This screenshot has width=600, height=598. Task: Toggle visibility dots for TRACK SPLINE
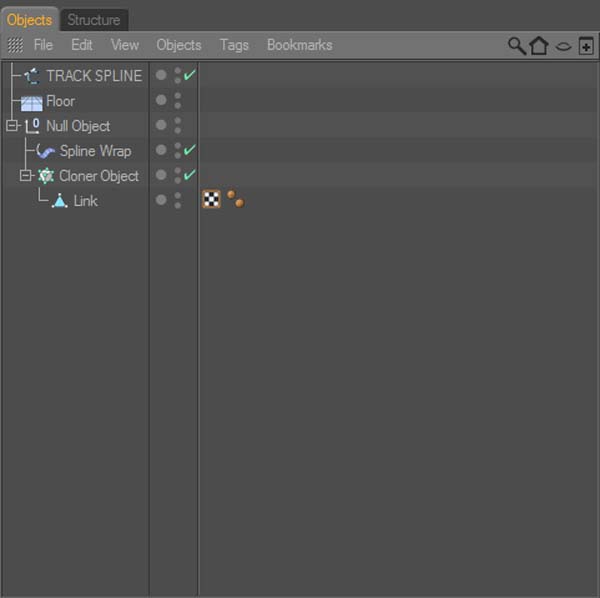pos(178,75)
